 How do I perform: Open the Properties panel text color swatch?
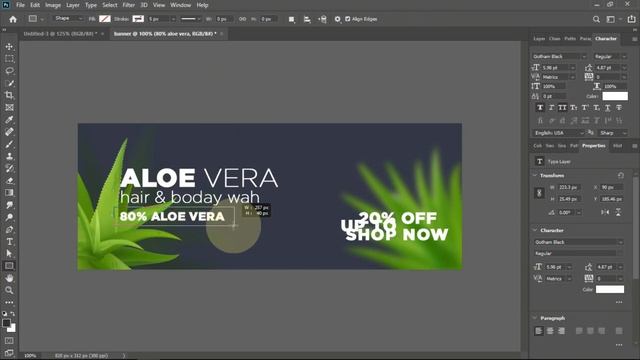click(610, 289)
